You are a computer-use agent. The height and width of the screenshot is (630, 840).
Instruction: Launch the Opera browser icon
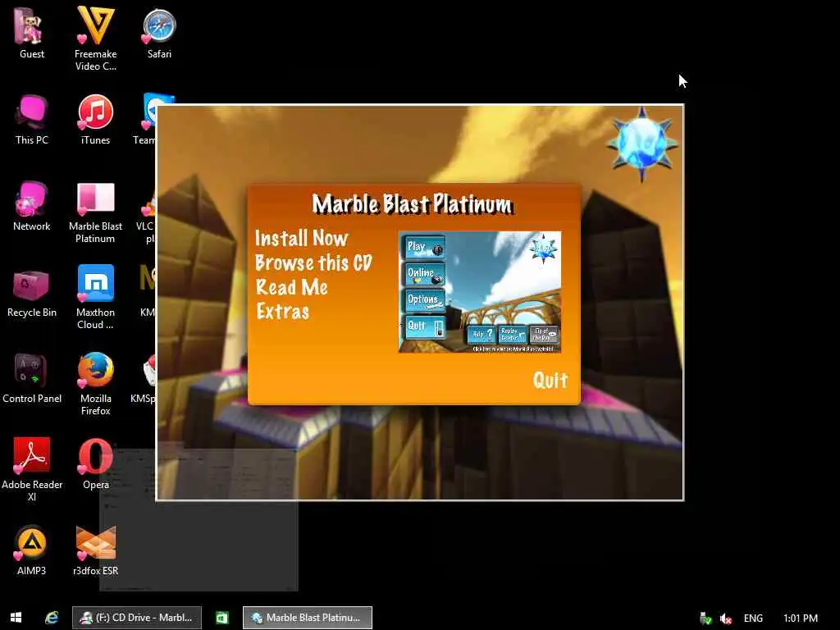point(95,464)
